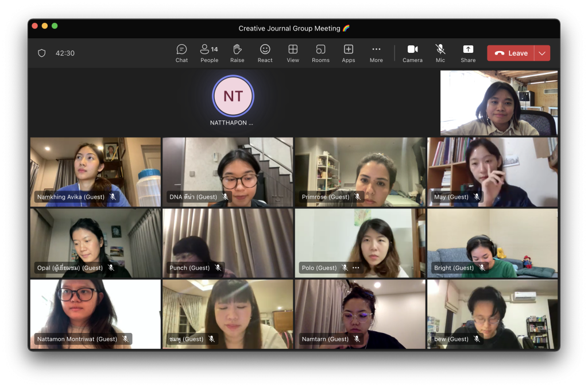This screenshot has height=388, width=588.
Task: Click the 42:30 meeting timer
Action: point(65,53)
